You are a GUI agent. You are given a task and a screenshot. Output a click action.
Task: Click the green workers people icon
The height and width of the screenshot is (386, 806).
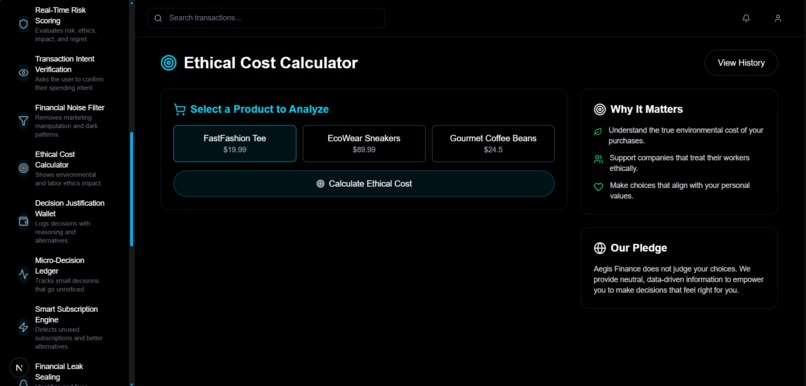pos(598,159)
